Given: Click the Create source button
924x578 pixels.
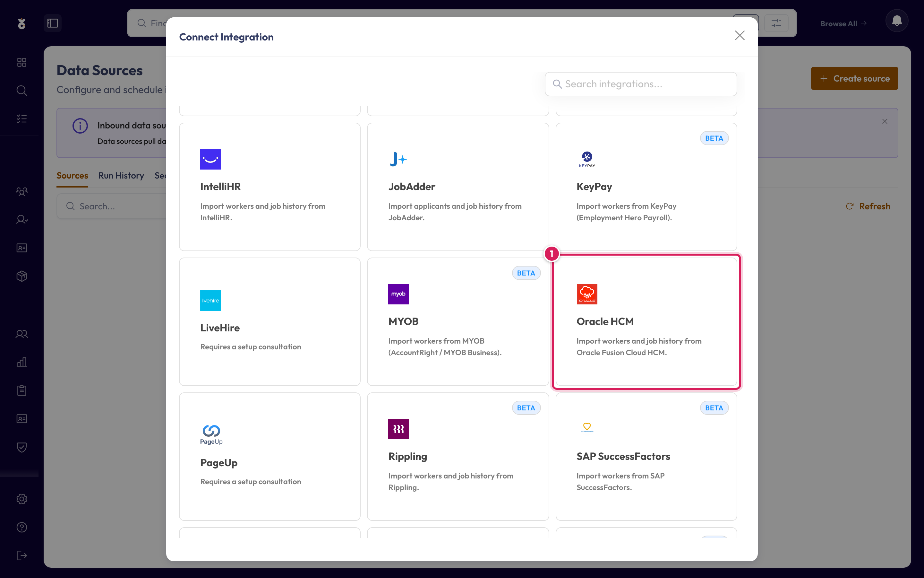Looking at the screenshot, I should [854, 78].
